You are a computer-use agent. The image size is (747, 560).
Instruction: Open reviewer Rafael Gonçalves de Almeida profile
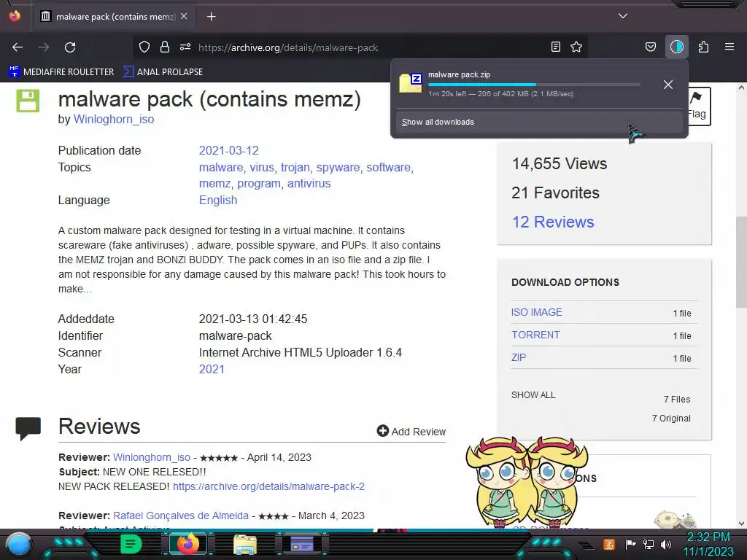click(181, 516)
